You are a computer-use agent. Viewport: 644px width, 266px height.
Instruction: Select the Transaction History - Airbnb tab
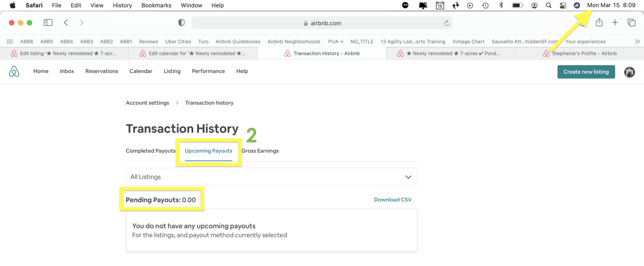tap(322, 53)
